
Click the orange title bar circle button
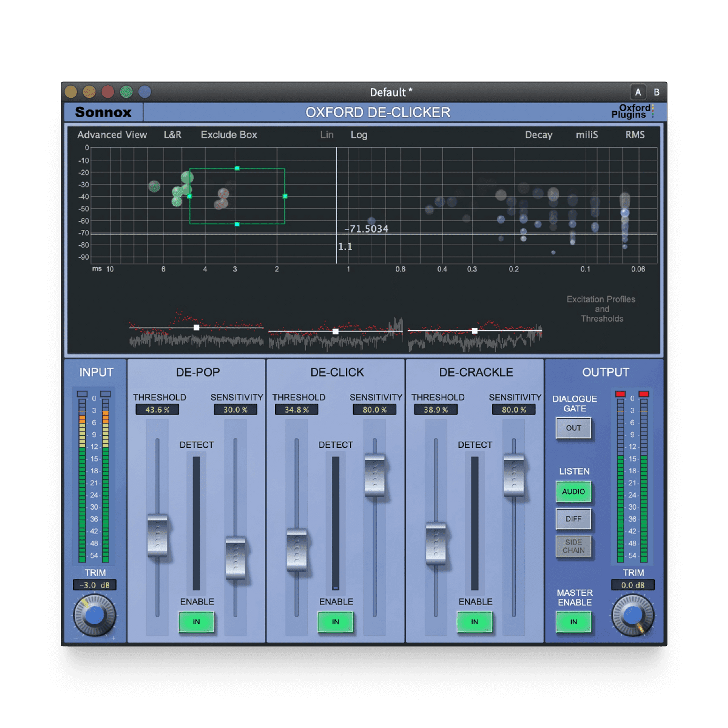(89, 92)
